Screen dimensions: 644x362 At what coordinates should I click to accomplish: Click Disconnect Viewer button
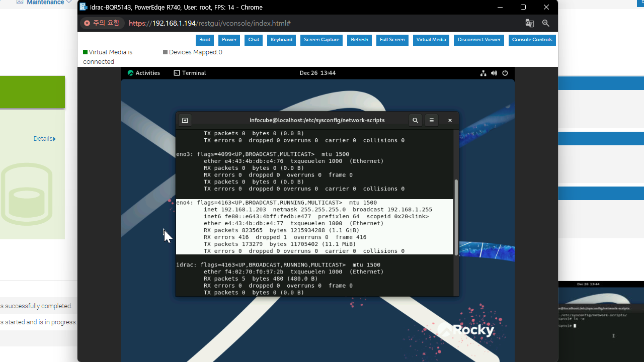pyautogui.click(x=479, y=40)
